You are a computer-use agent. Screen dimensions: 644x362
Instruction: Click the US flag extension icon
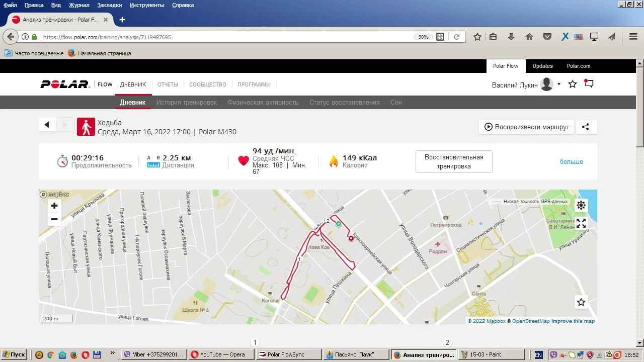click(579, 37)
